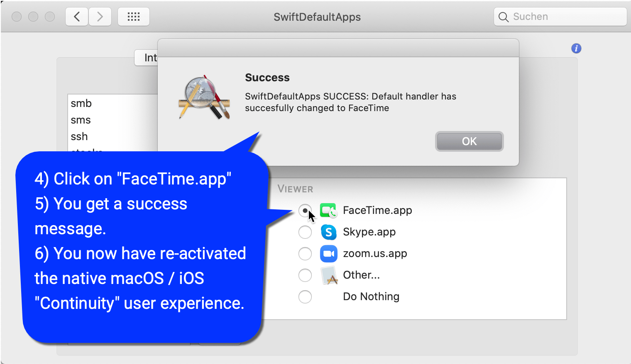Show all preferences grid button

(x=134, y=17)
